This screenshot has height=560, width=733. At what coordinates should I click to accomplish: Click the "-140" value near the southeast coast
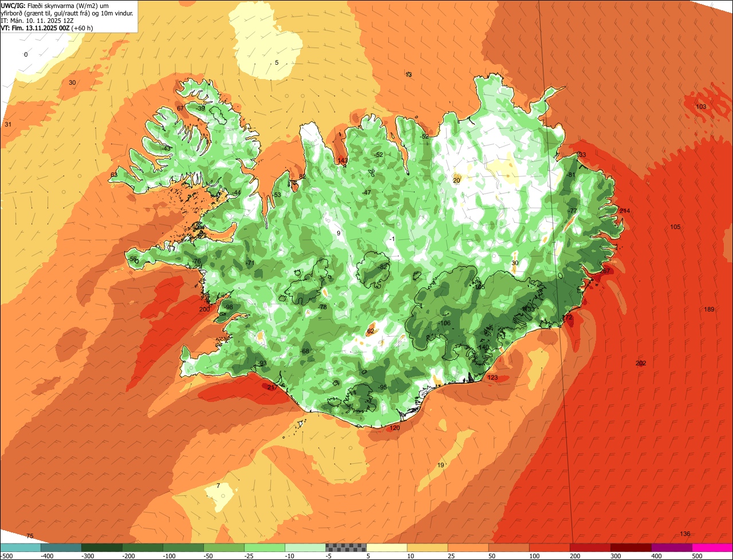[x=482, y=348]
